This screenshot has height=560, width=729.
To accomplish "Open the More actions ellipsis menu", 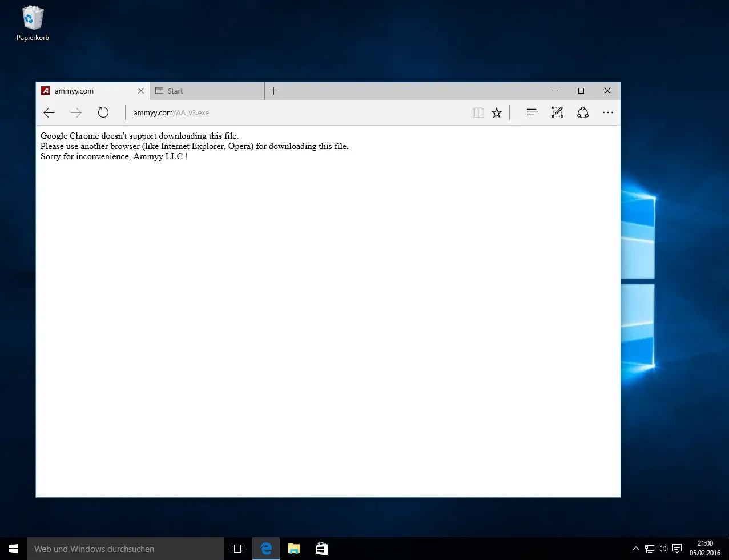I will coord(607,113).
